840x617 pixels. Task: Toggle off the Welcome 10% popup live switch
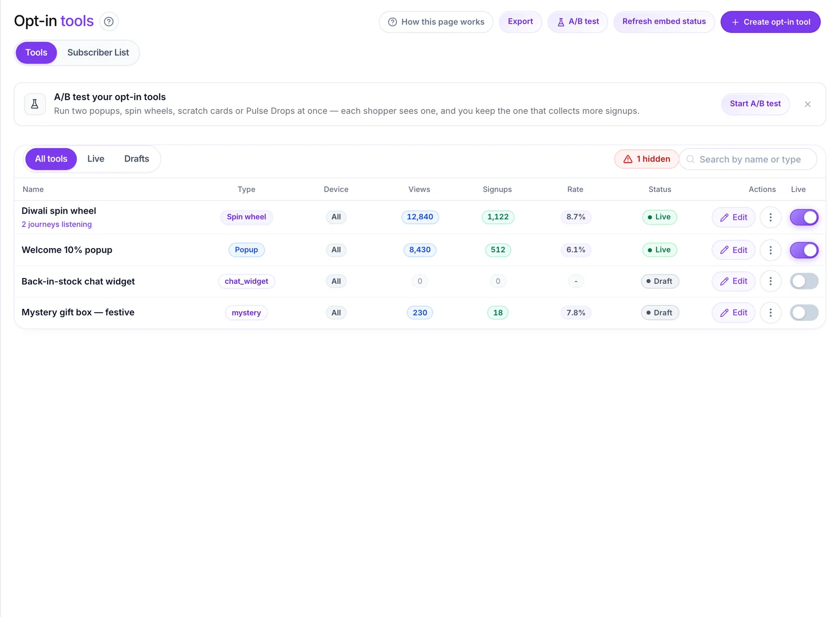[804, 250]
